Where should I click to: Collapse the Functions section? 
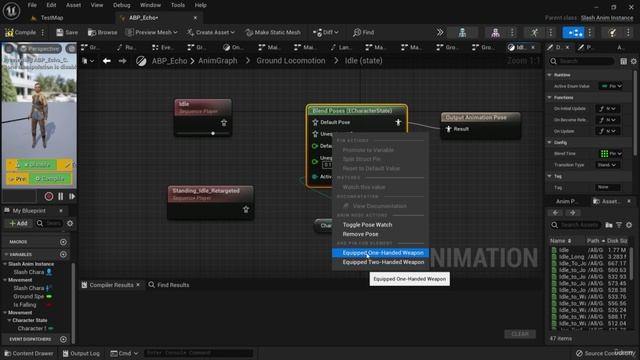[x=549, y=98]
